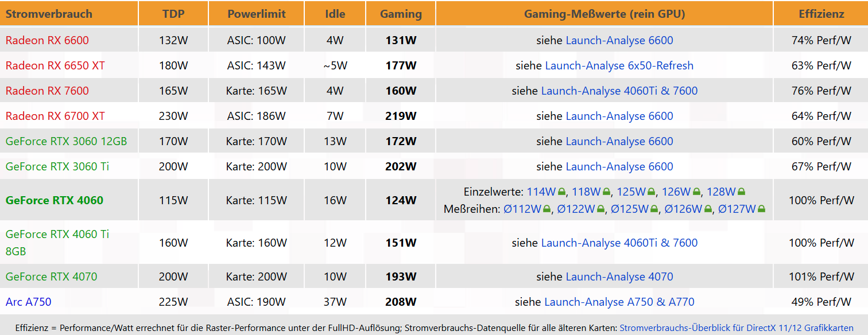Screen dimensions: 868x335
Task: Open the Launch-Analyse A750 & A770 link
Action: pos(619,302)
